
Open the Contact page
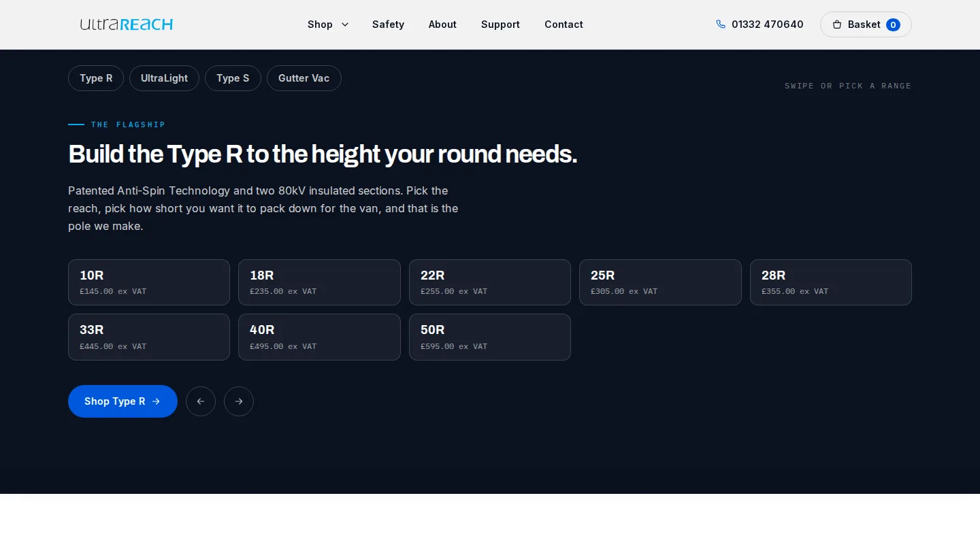point(563,24)
